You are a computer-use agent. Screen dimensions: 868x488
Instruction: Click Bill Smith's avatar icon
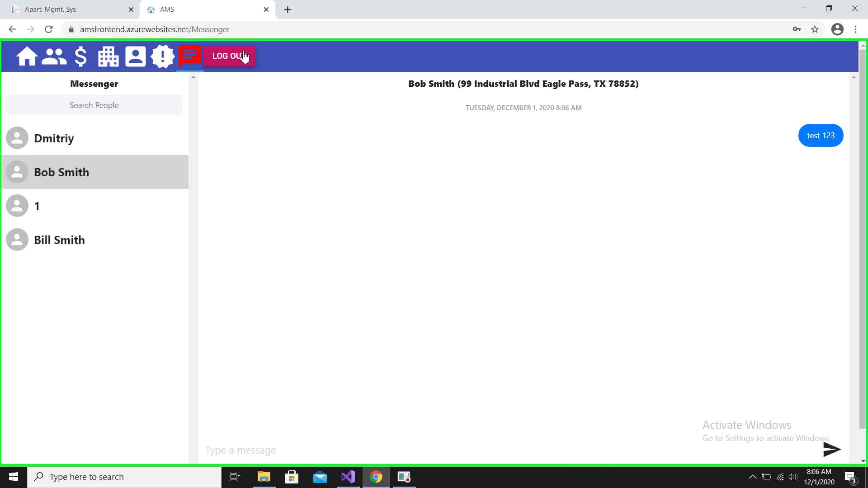(x=17, y=240)
